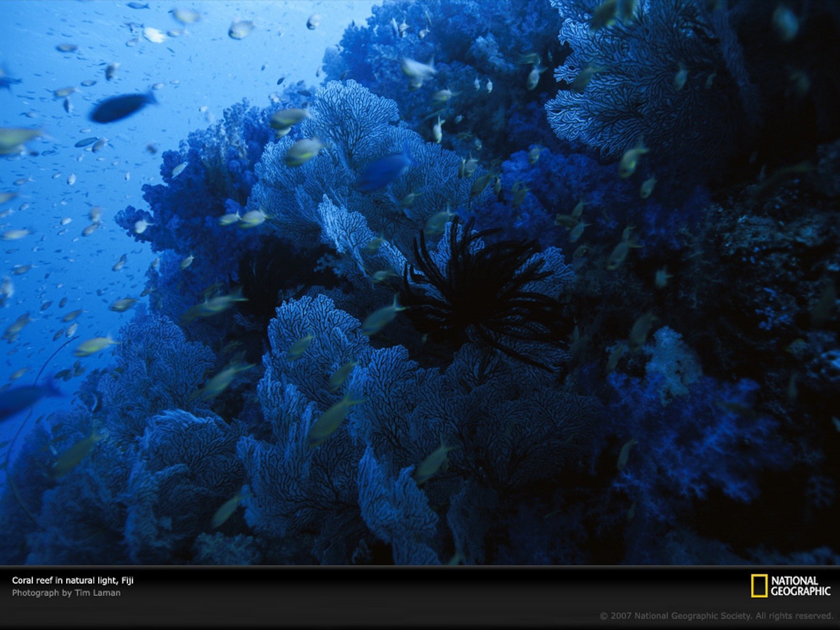The image size is (840, 630).
Task: Select the caption 'Coral reef in natural light'
Action: click(65, 580)
